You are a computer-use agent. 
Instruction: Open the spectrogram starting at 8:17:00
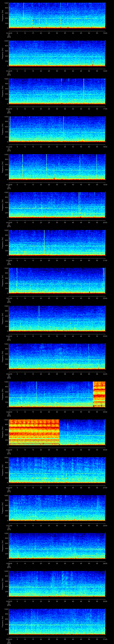pos(57,129)
